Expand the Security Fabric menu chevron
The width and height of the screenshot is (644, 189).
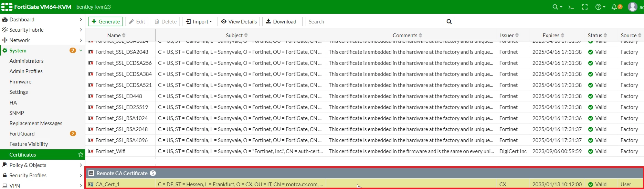[81, 30]
